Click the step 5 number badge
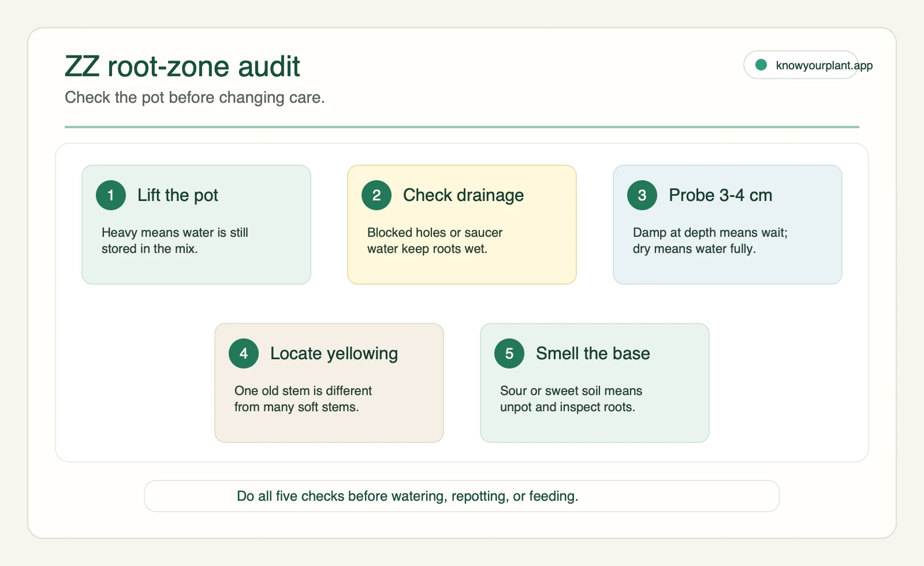 point(509,353)
